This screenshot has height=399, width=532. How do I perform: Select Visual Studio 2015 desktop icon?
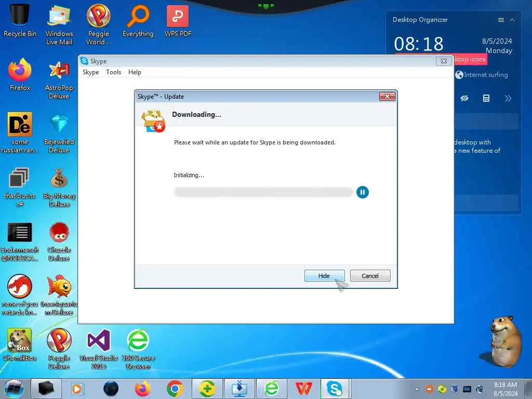tap(98, 349)
